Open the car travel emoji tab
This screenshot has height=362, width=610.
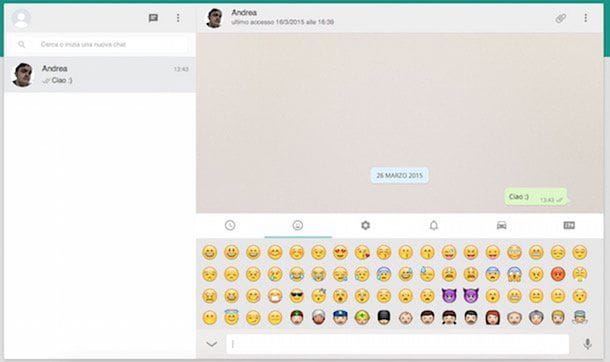click(501, 225)
